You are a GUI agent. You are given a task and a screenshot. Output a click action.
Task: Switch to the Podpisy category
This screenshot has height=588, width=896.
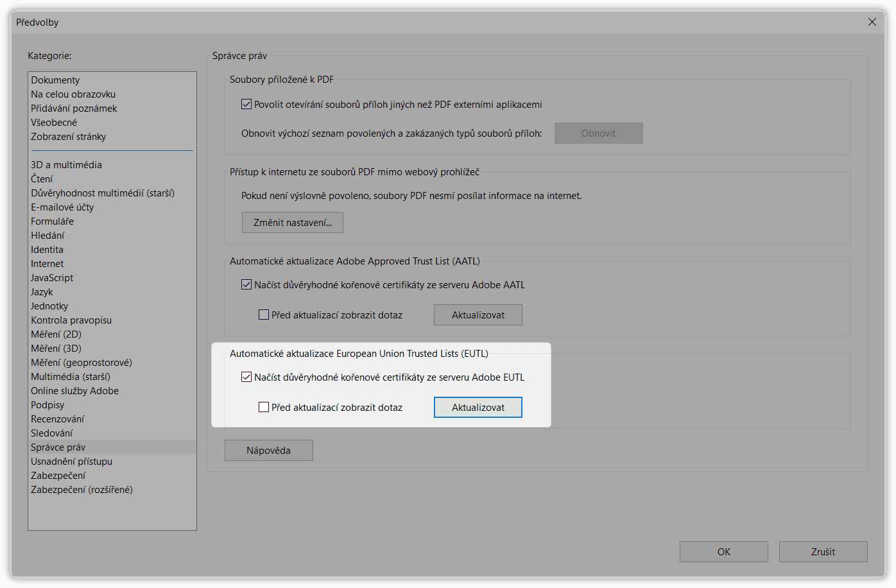(x=47, y=405)
